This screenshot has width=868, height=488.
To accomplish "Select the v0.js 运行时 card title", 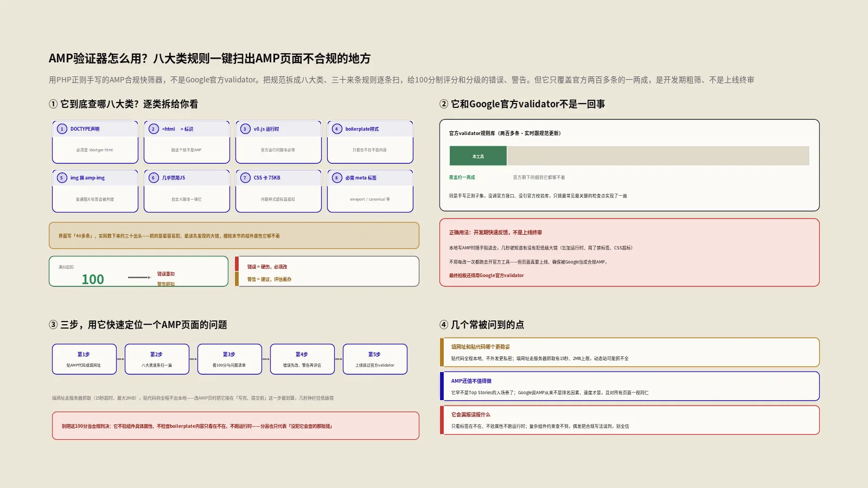I will click(x=266, y=129).
